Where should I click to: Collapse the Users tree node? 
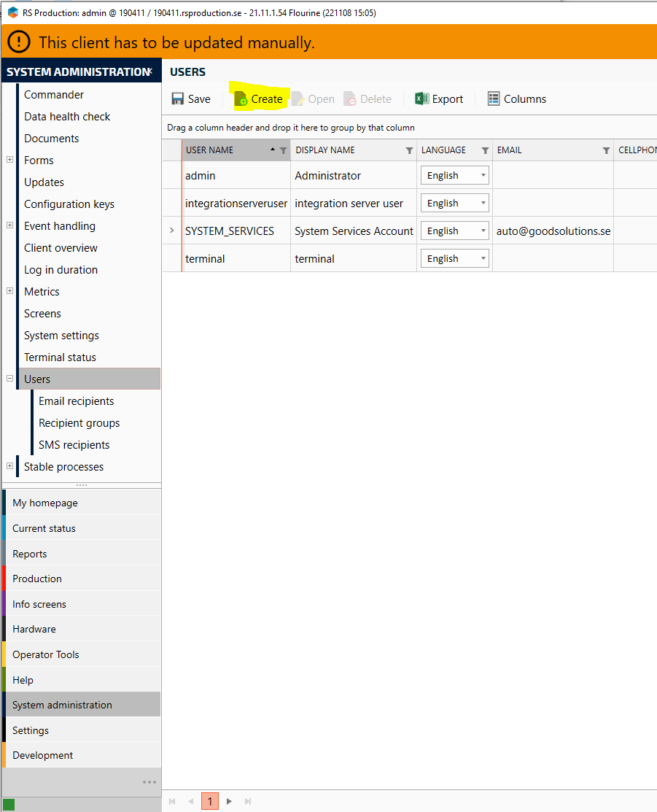point(9,379)
